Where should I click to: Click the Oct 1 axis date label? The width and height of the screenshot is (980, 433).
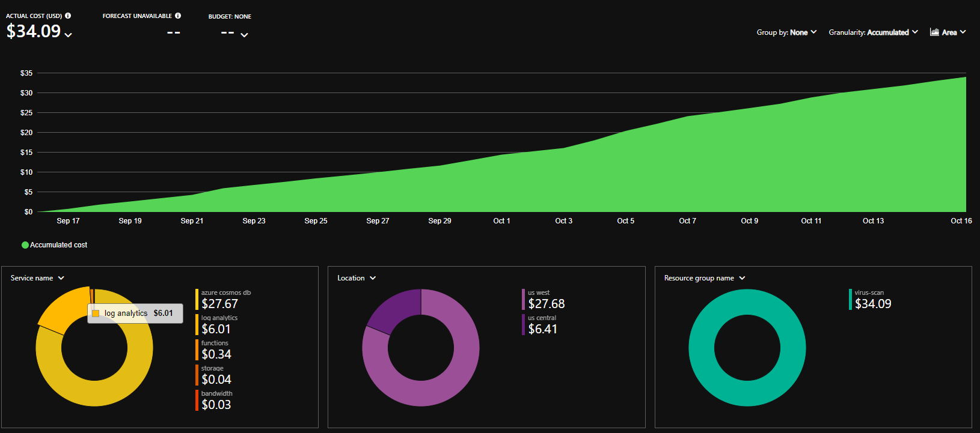coord(501,221)
